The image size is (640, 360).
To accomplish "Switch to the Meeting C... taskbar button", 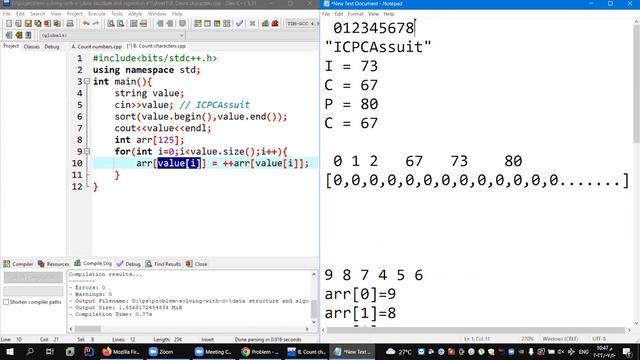I will point(213,351).
